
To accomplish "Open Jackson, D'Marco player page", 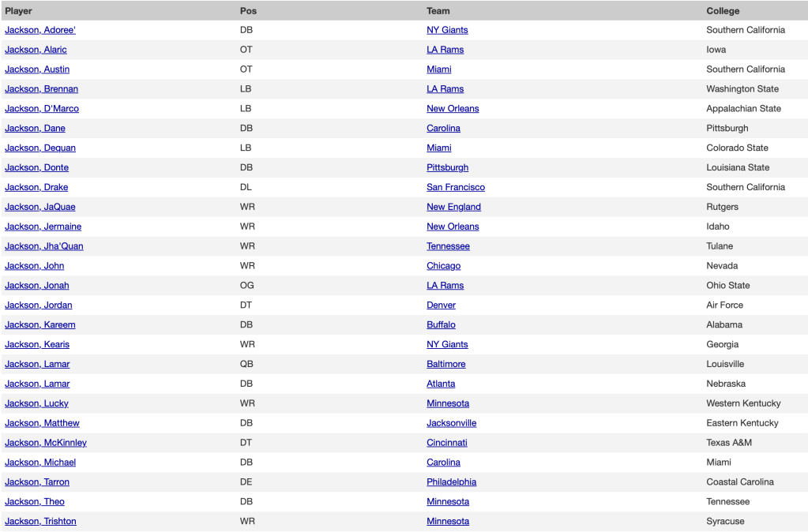I will pos(42,109).
